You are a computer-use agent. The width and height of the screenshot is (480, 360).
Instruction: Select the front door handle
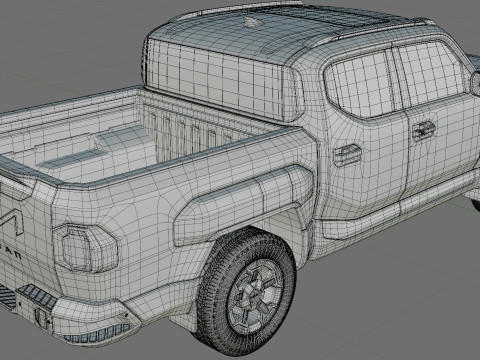point(424,130)
